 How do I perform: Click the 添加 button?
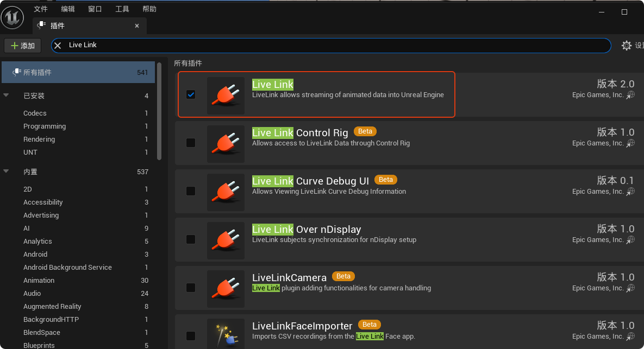23,46
